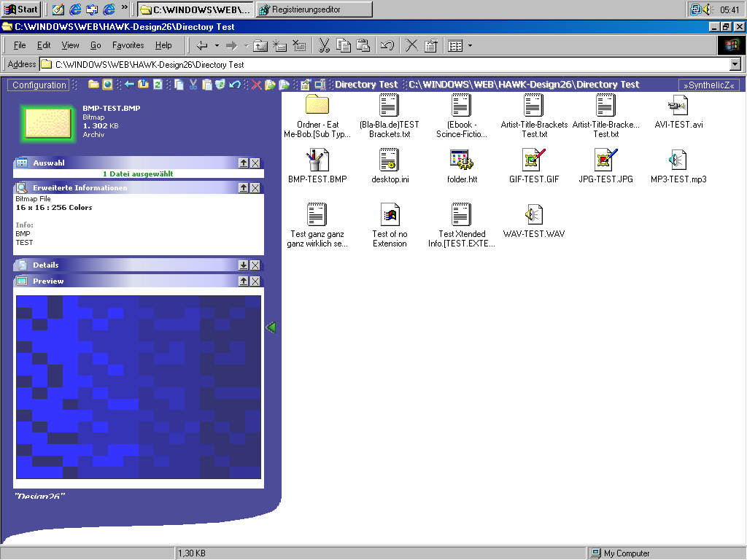Copy selection using custom toolbar copy icon
The width and height of the screenshot is (747, 560).
(x=179, y=85)
